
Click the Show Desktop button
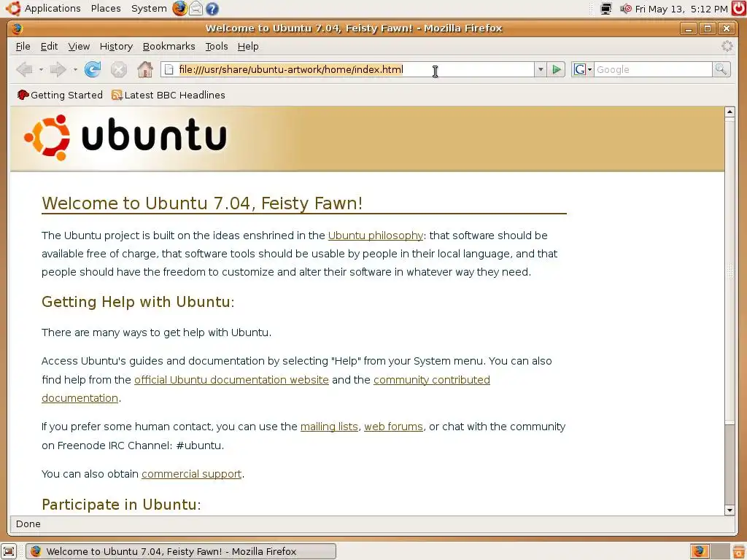[9, 551]
